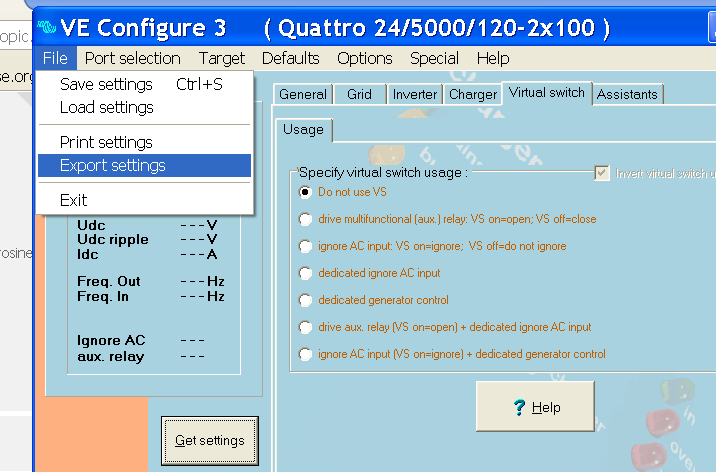Click the Freq. In label

click(103, 297)
